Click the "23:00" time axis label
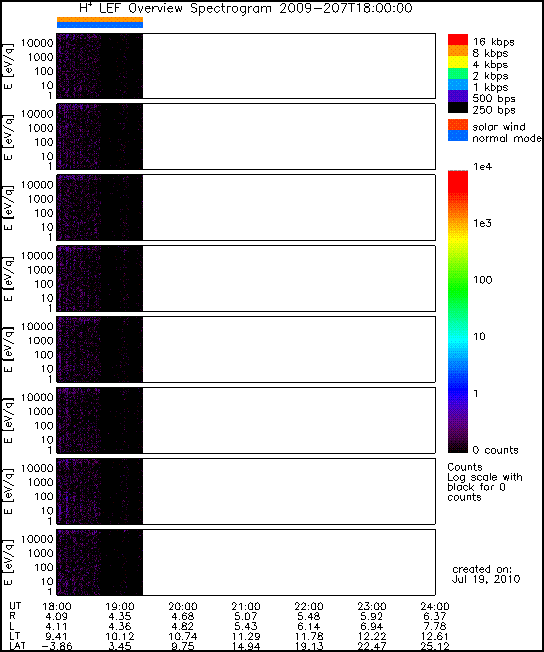This screenshot has width=544, height=652. click(x=372, y=607)
